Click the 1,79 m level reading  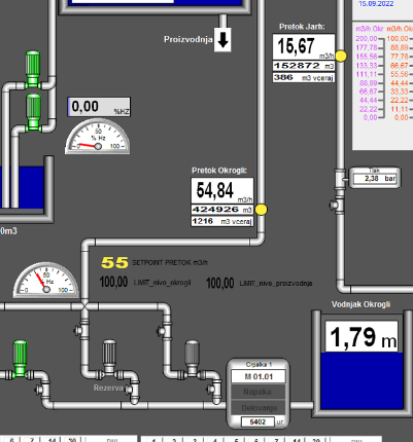coord(361,337)
